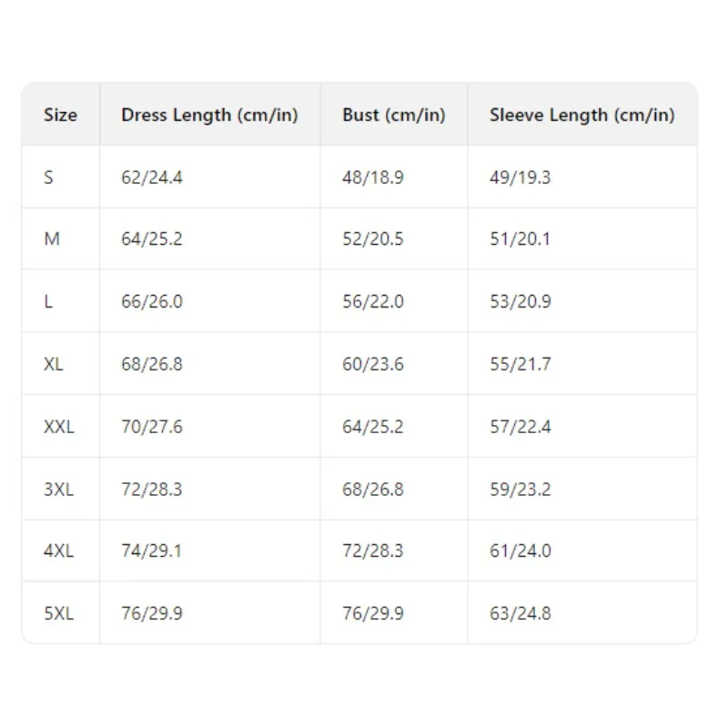Click dress length value 68/26.8

[x=152, y=364]
